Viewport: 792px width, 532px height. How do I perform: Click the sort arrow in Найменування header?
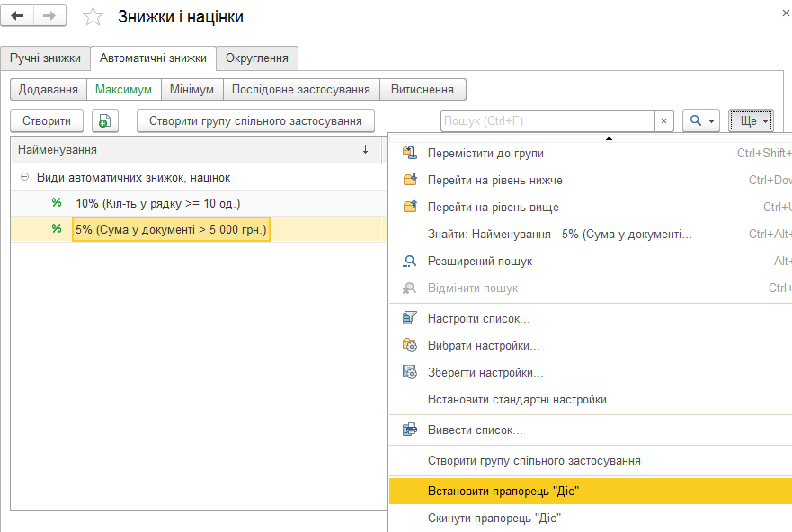pos(365,149)
